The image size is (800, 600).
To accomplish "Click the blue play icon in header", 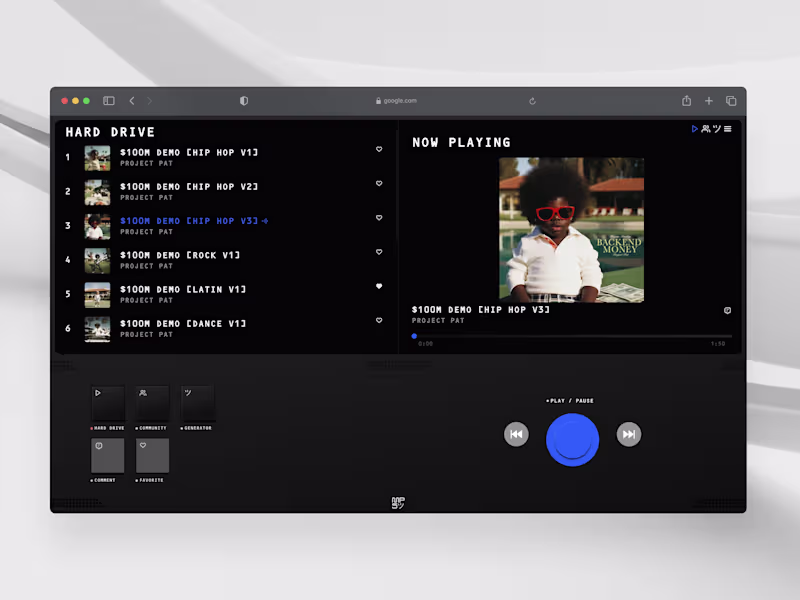I will click(694, 129).
